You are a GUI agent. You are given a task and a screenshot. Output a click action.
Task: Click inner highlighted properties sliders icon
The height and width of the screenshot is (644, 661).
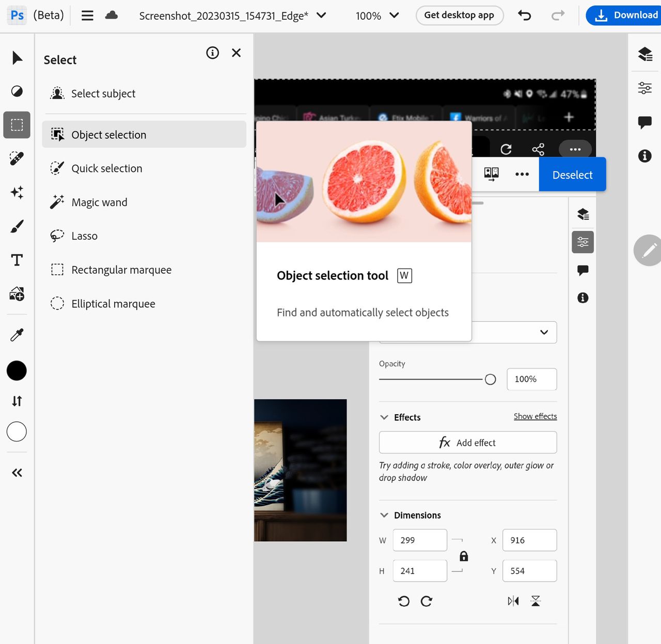[x=583, y=242]
